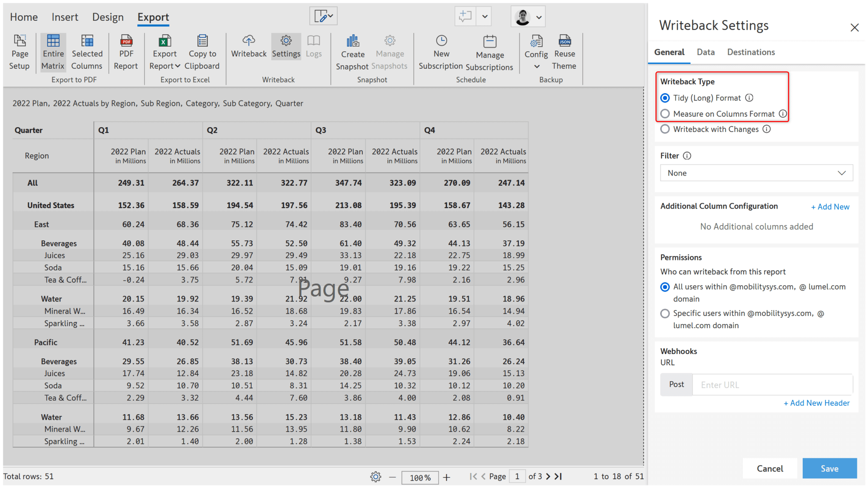The height and width of the screenshot is (488, 868).
Task: Open the Config dropdown chevron
Action: (536, 66)
